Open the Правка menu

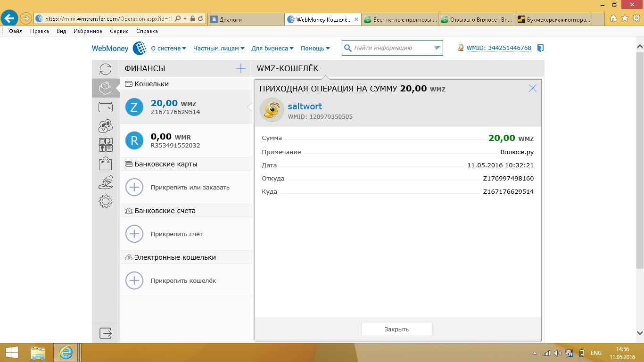tap(40, 31)
